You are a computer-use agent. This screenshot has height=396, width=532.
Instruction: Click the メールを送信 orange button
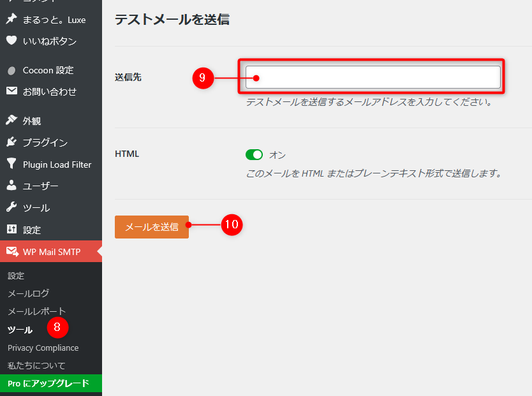[152, 227]
